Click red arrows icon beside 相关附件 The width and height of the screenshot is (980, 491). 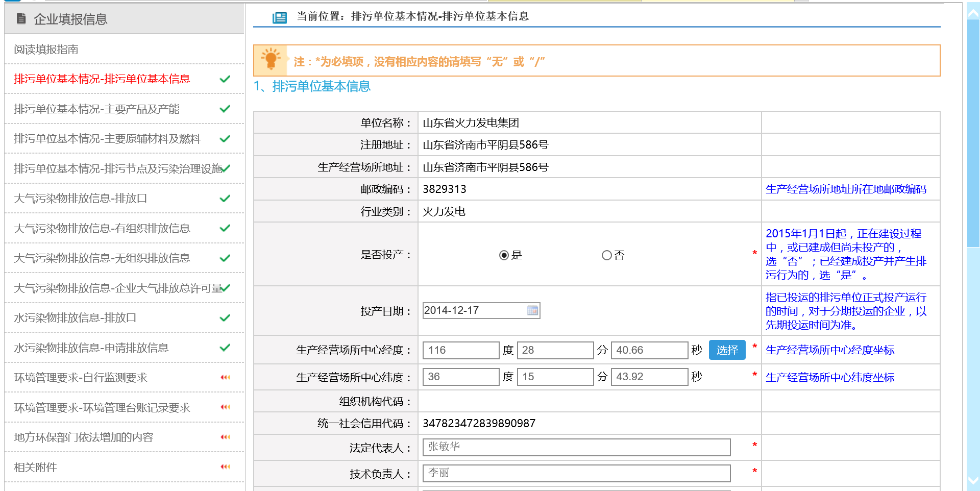225,467
